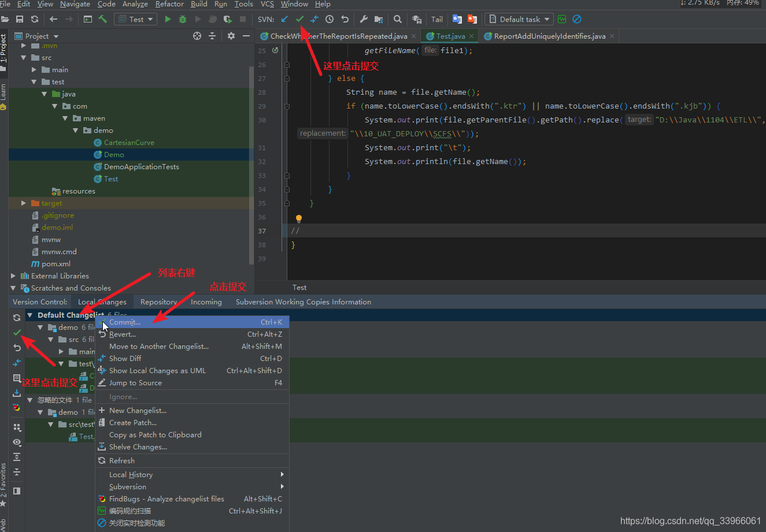Switch to the Incoming tab
Image resolution: width=766 pixels, height=532 pixels.
(206, 302)
